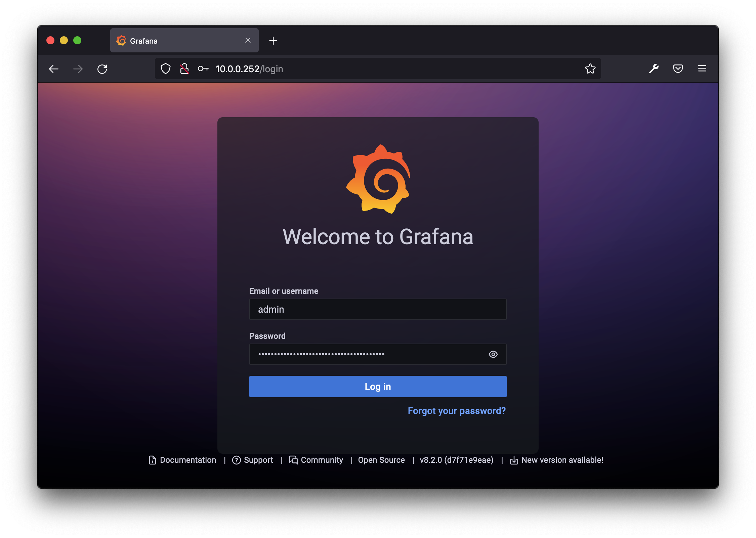Open the browser hamburger menu
Viewport: 756px width, 538px height.
702,69
